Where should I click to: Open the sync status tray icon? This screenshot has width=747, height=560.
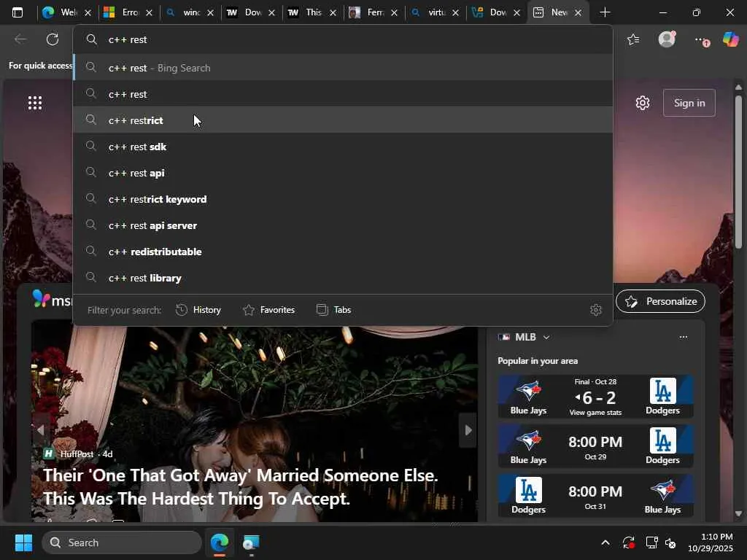coord(628,542)
